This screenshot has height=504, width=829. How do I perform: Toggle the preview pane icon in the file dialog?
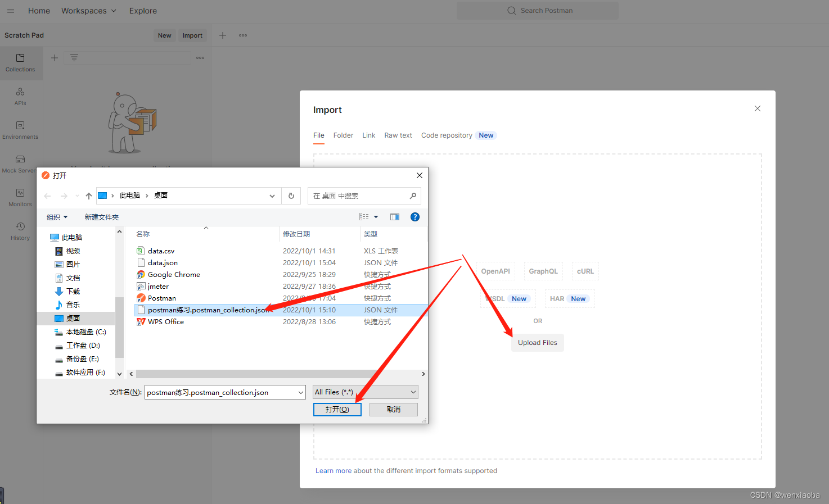[395, 217]
